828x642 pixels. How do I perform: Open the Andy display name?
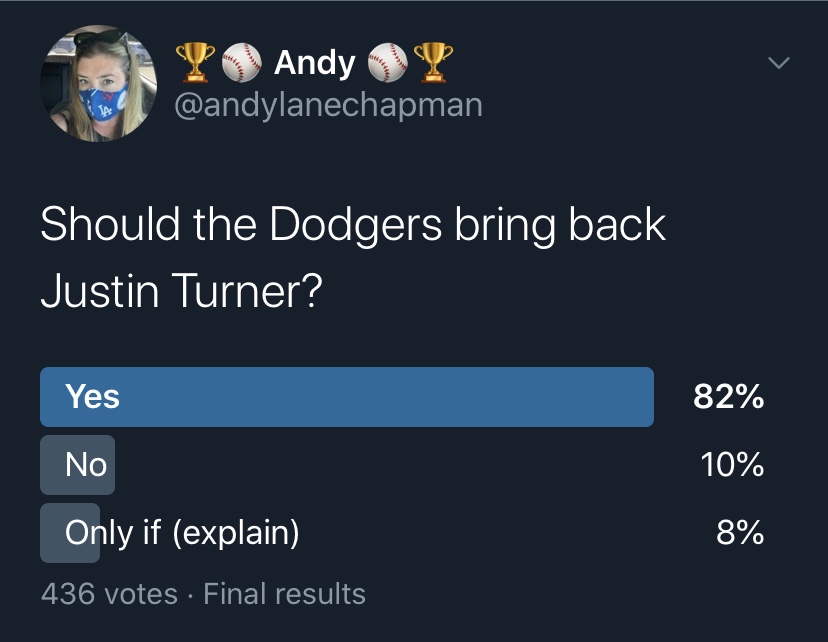[314, 63]
